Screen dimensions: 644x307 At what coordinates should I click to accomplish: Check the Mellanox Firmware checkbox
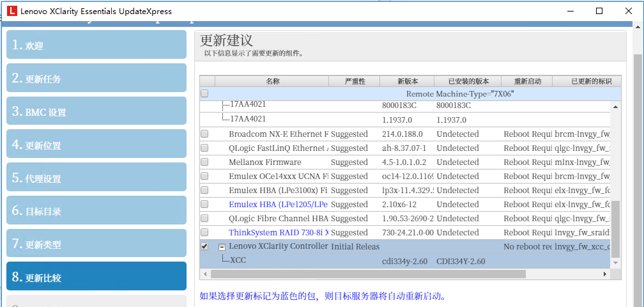click(204, 162)
